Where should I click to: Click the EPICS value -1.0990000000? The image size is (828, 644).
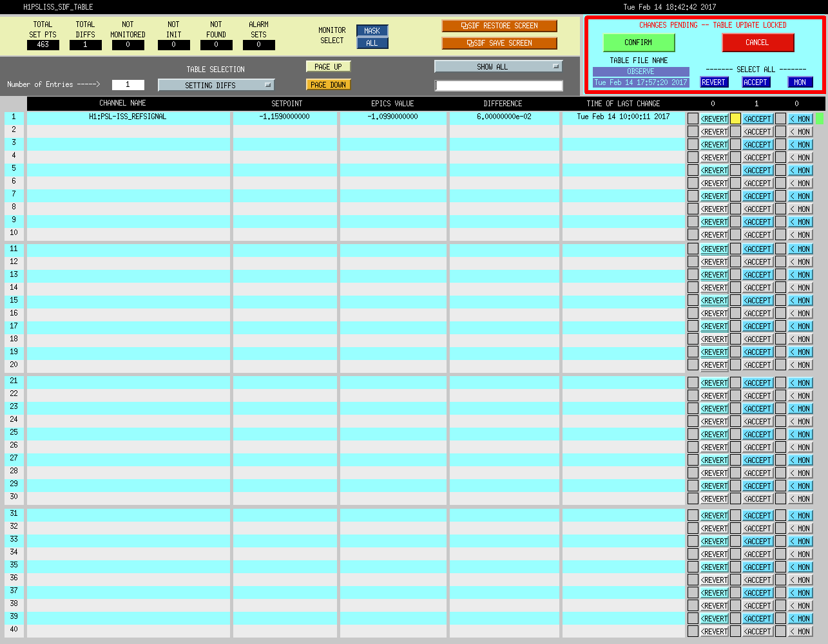tap(392, 117)
